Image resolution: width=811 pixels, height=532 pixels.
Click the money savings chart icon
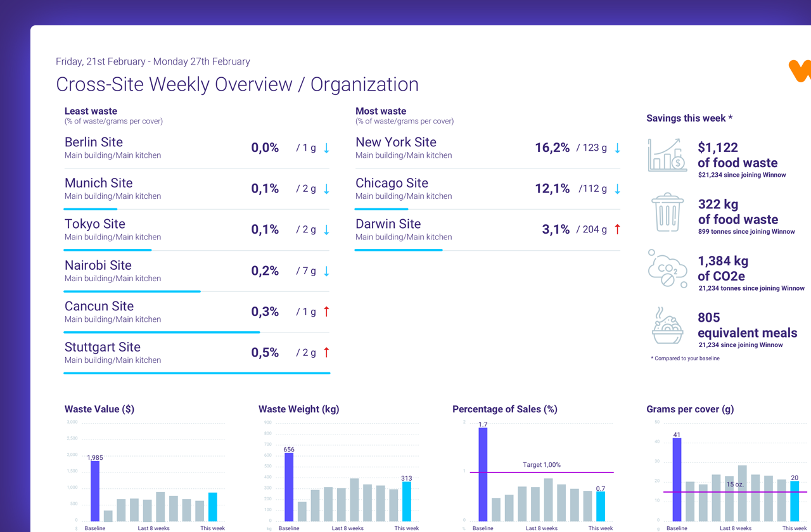pyautogui.click(x=667, y=155)
